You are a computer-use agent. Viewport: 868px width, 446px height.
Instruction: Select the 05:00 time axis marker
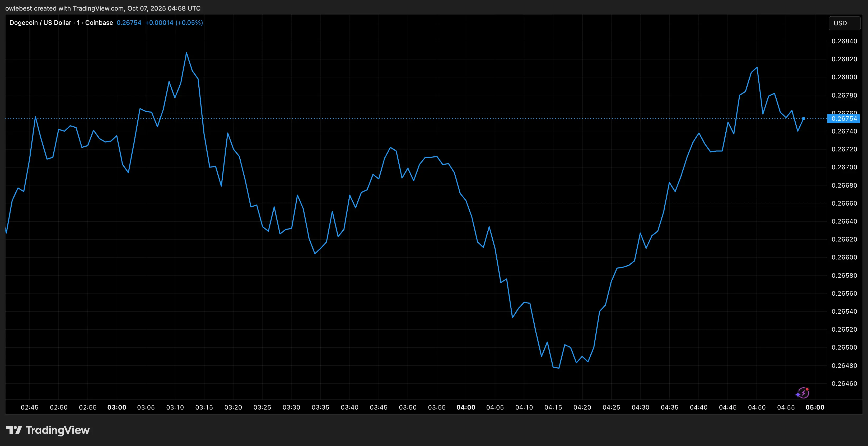tap(815, 407)
